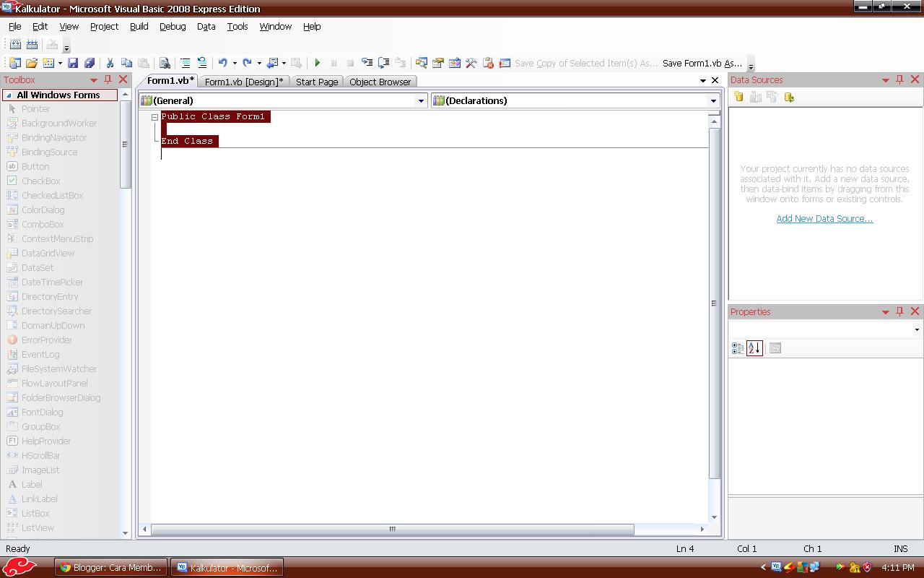Expand the Undo history dropdown arrow
The height and width of the screenshot is (578, 924).
pos(235,63)
